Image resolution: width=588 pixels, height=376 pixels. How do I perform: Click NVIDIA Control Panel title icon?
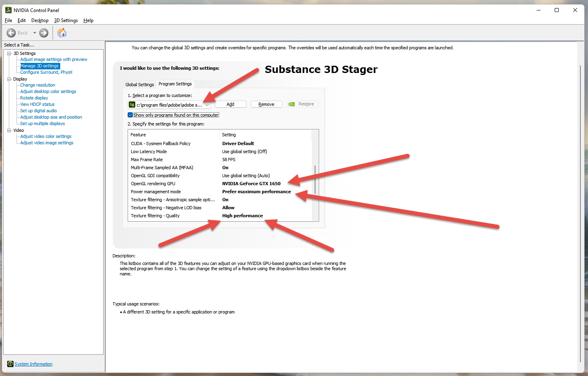point(8,10)
